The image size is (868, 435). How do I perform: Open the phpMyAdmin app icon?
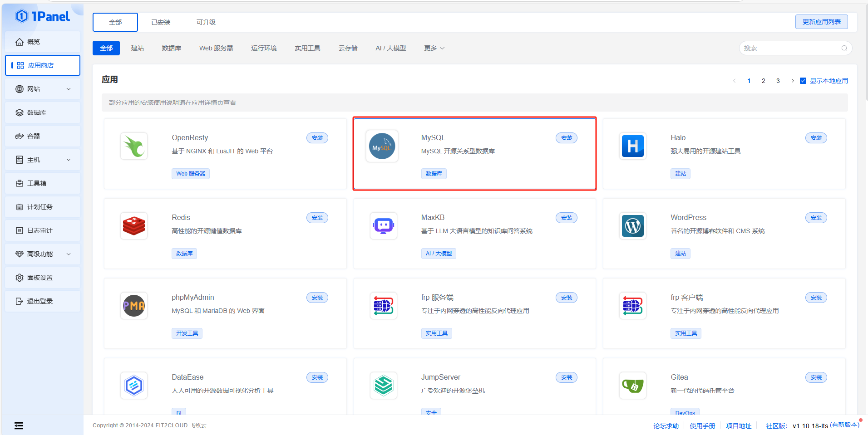coord(134,306)
